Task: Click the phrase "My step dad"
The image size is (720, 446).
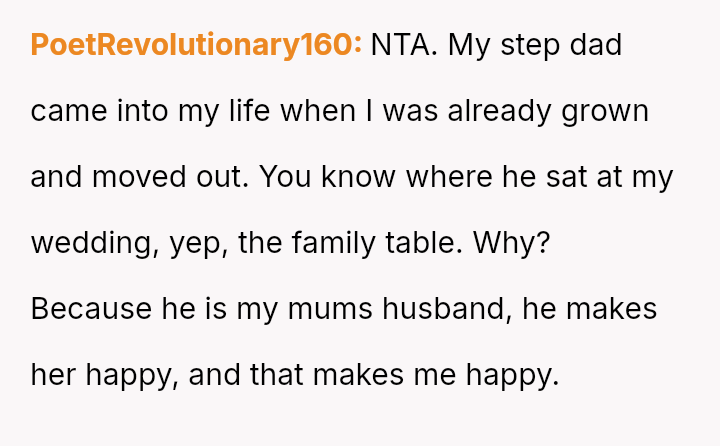Action: pyautogui.click(x=535, y=45)
